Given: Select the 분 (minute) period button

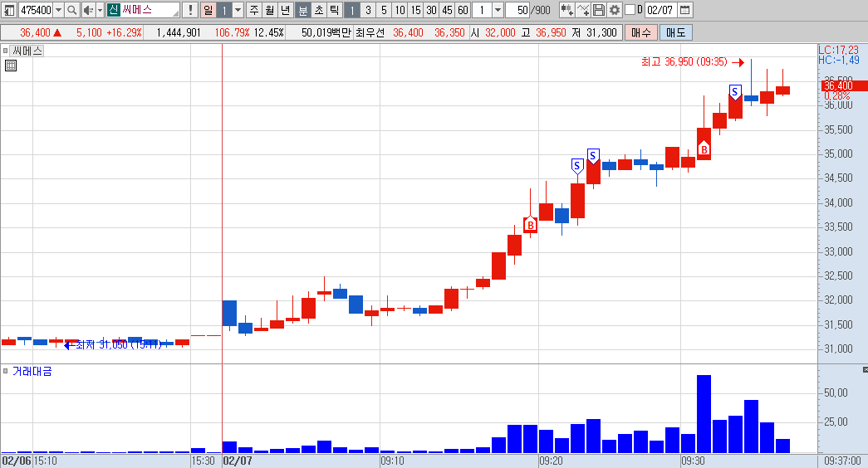Looking at the screenshot, I should point(303,10).
